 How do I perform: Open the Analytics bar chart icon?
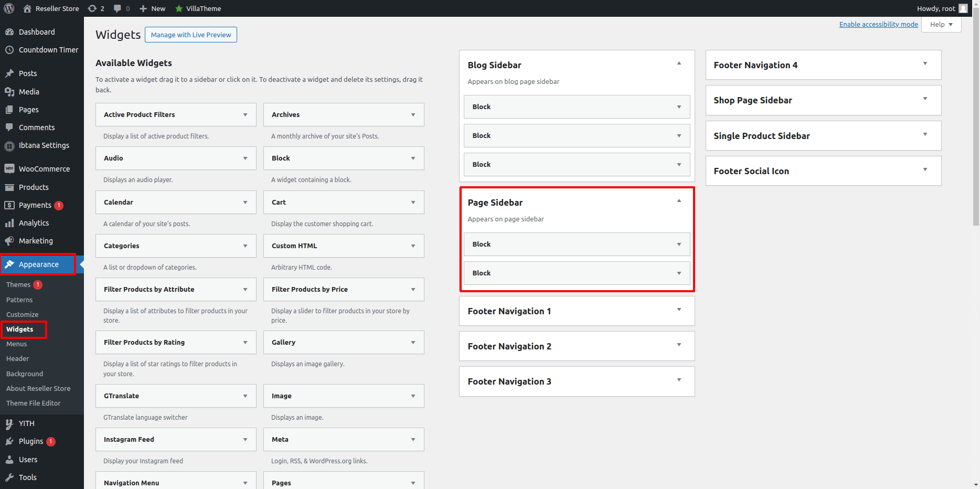(9, 223)
